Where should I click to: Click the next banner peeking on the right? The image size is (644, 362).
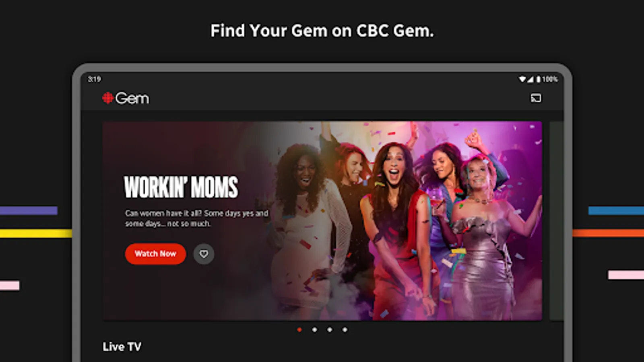556,221
